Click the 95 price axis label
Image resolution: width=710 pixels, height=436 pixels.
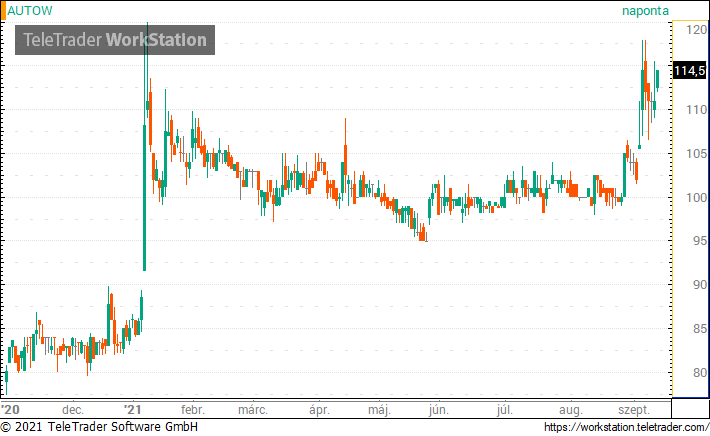coord(700,241)
